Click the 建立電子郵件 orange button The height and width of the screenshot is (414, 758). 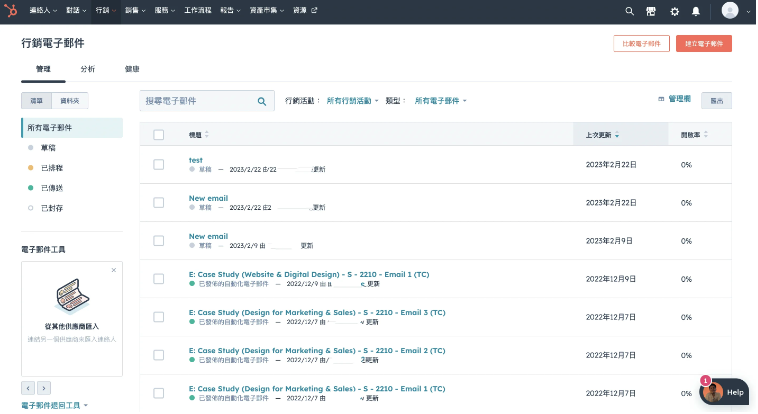point(704,44)
